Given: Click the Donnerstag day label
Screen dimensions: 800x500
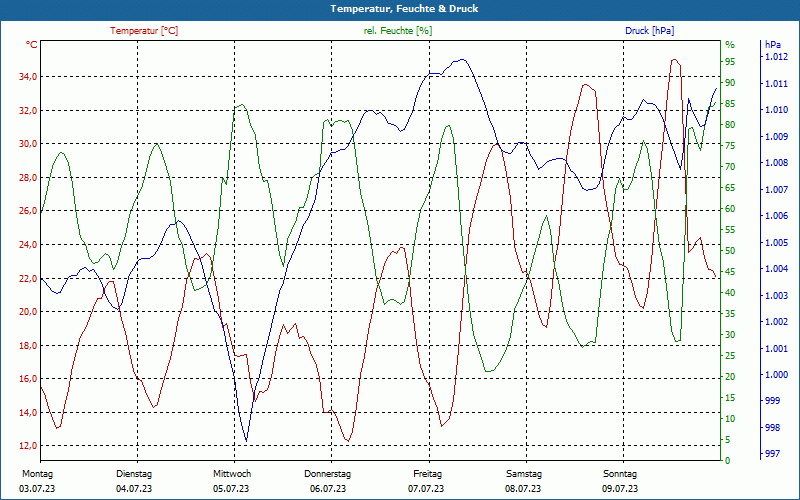Looking at the screenshot, I should click(328, 474).
